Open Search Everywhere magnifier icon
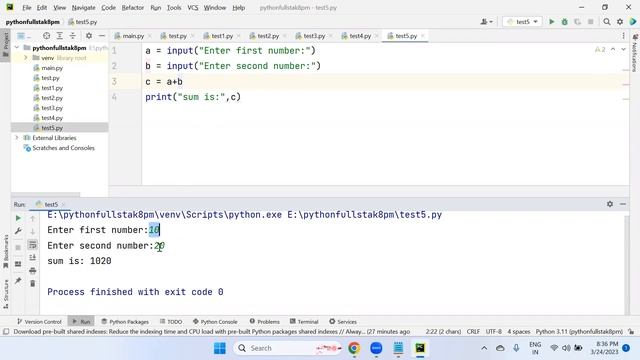This screenshot has height=360, width=640. pos(607,22)
